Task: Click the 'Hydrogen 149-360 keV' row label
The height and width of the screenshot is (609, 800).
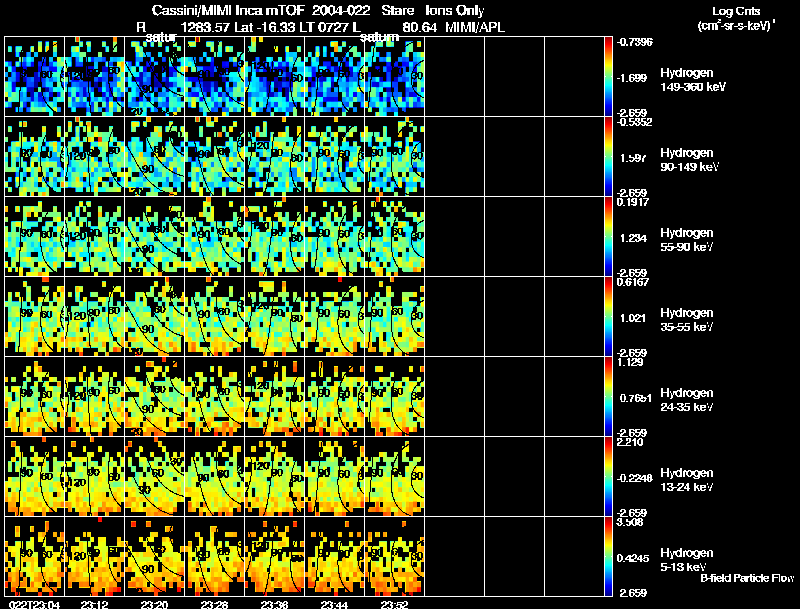Action: (692, 80)
